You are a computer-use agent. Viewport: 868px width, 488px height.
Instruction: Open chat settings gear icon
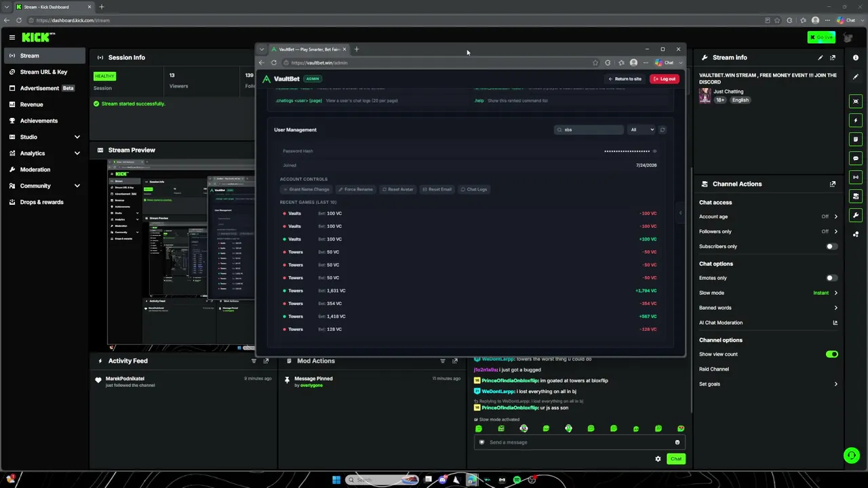658,459
